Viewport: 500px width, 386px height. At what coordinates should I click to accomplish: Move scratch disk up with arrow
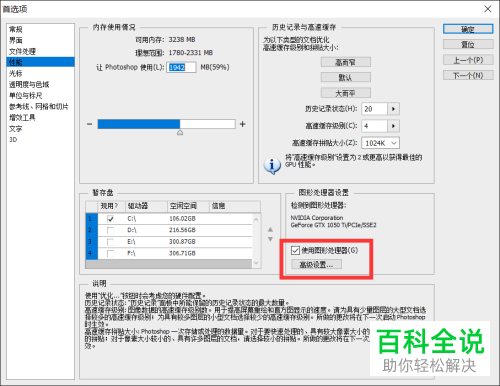click(x=270, y=229)
